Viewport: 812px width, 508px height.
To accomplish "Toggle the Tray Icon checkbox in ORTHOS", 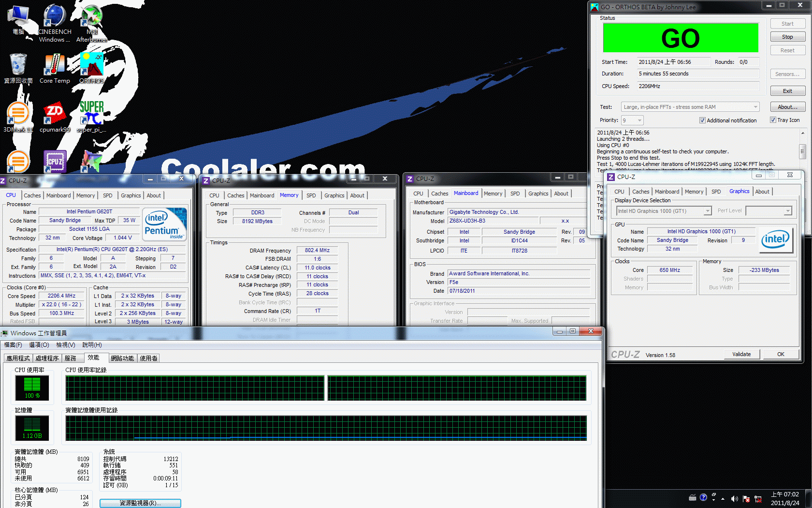I will click(x=773, y=120).
